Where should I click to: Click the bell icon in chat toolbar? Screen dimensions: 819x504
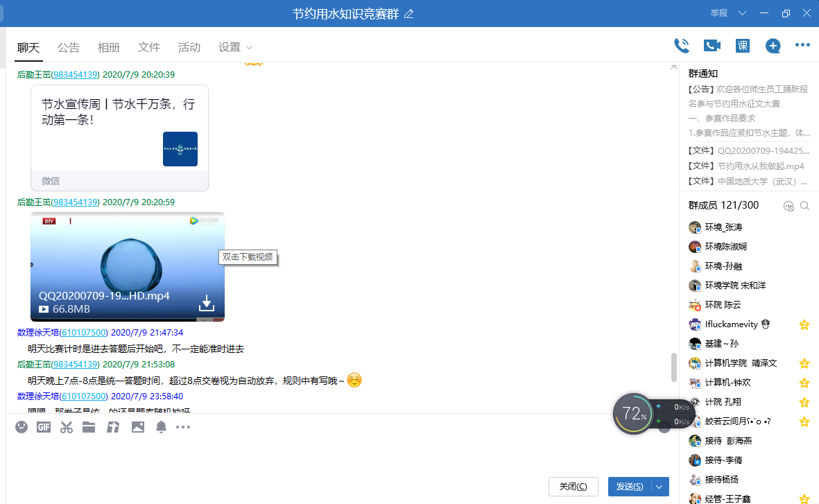tap(161, 427)
